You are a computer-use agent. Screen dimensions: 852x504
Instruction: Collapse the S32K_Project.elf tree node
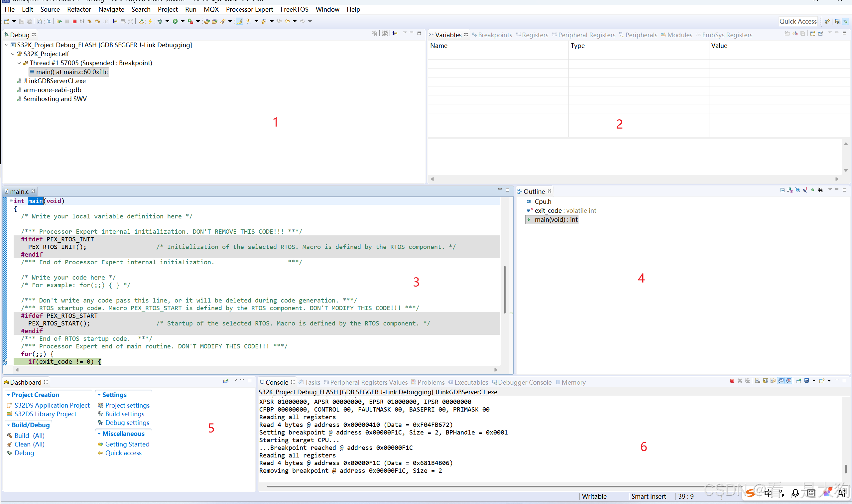click(13, 54)
